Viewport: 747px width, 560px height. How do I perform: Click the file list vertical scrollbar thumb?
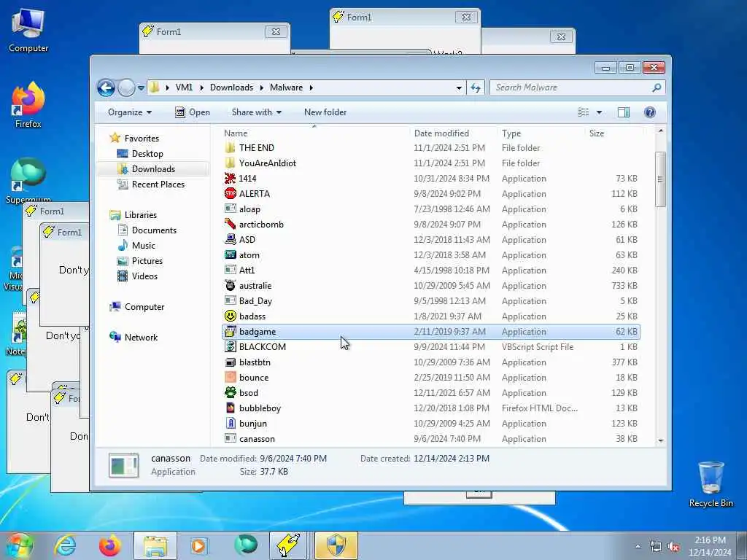(x=660, y=179)
